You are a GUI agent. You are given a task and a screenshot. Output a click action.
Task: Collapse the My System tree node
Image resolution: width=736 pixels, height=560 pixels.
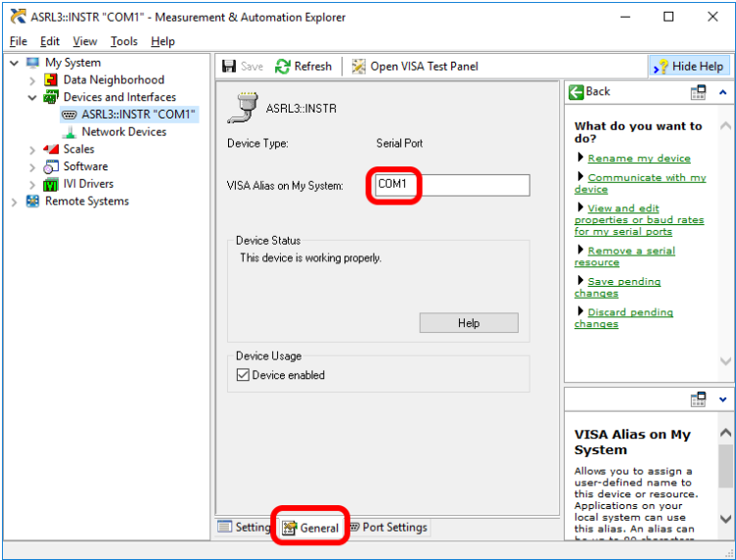coord(14,64)
